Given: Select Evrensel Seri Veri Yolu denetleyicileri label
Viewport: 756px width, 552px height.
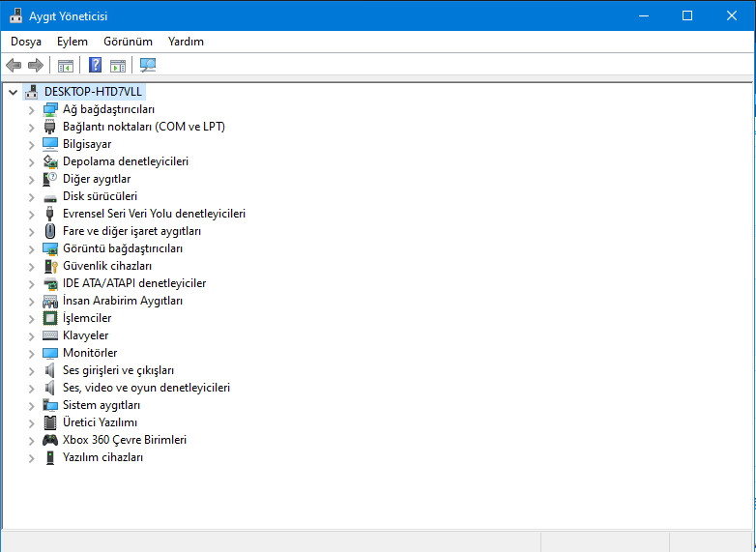Looking at the screenshot, I should pos(154,214).
